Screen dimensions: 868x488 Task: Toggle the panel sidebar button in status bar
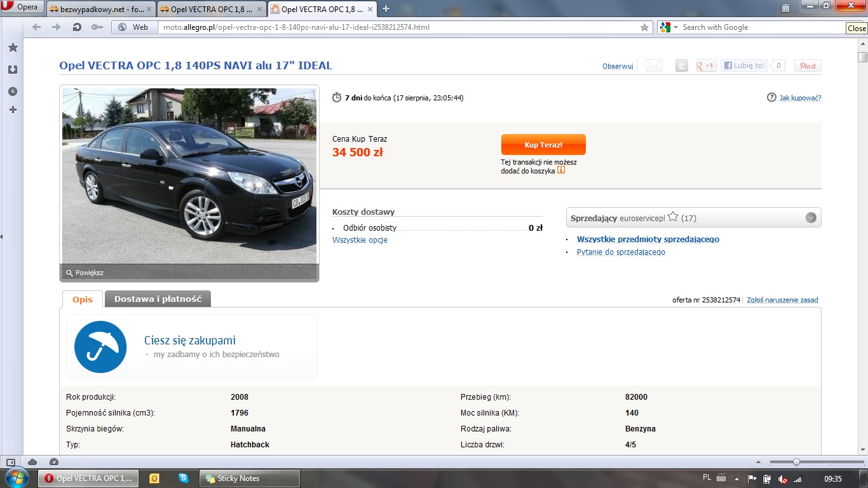pyautogui.click(x=10, y=462)
